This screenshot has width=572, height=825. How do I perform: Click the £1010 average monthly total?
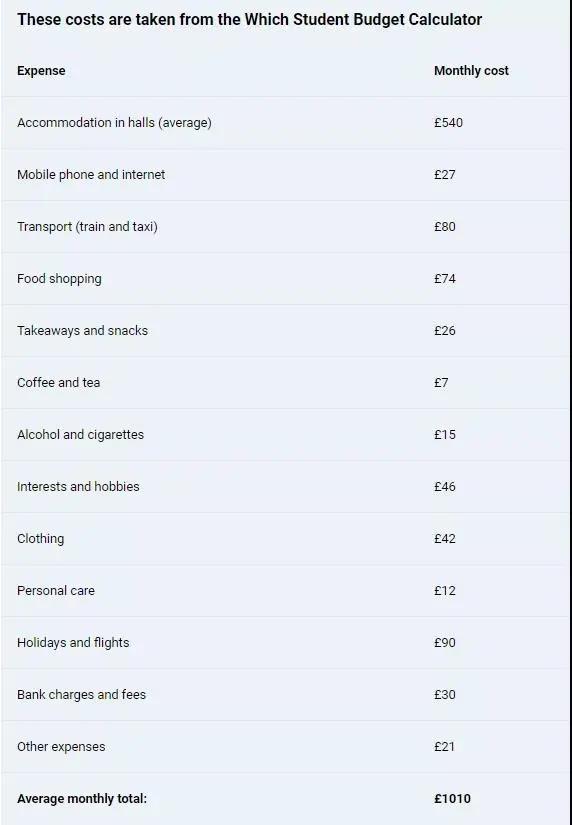click(x=452, y=799)
